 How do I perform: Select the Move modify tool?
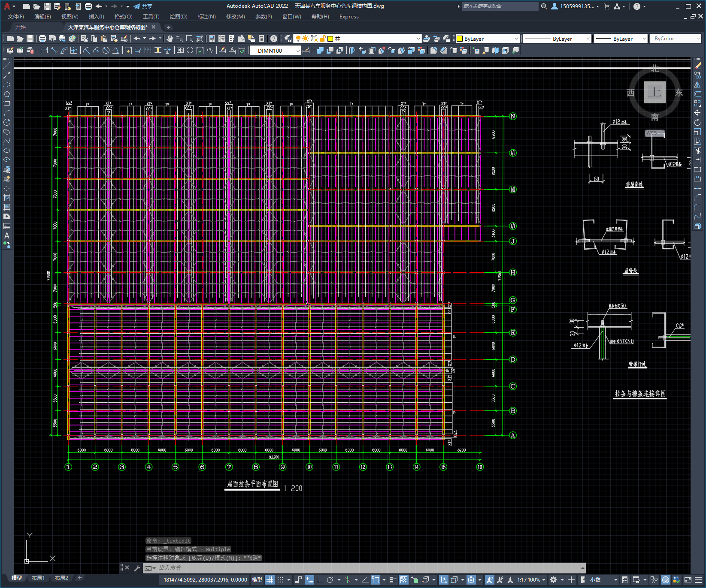697,113
